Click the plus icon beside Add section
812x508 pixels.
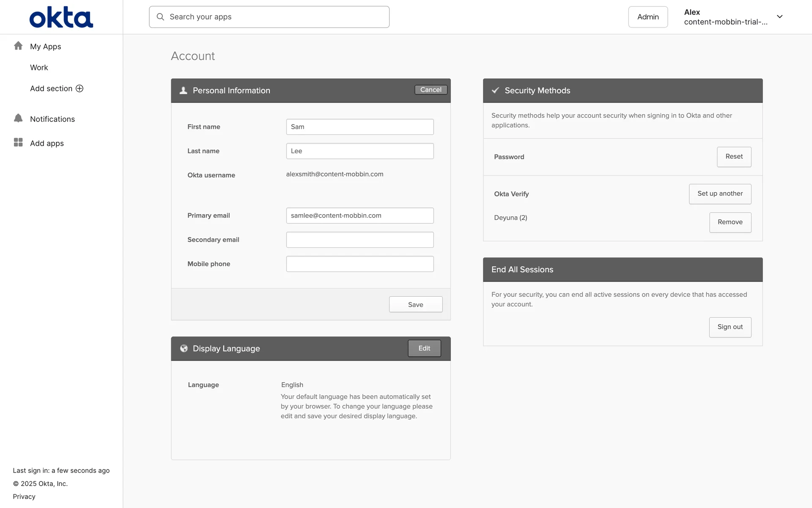[x=80, y=88]
